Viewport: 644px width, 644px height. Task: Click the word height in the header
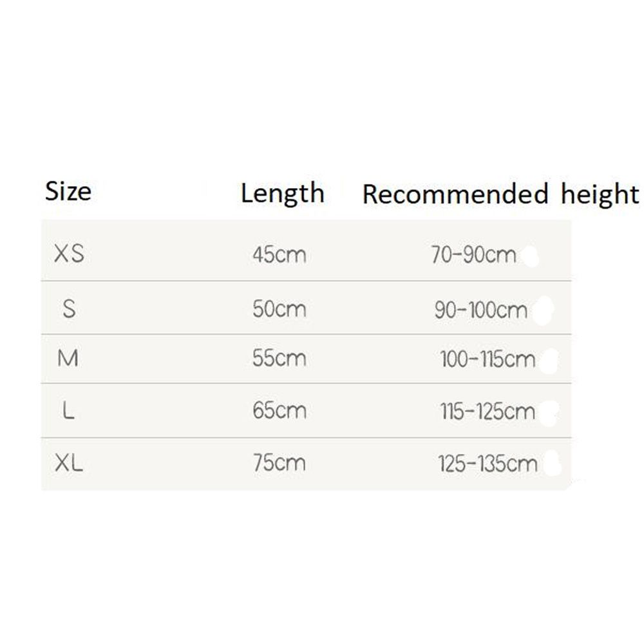coord(600,194)
